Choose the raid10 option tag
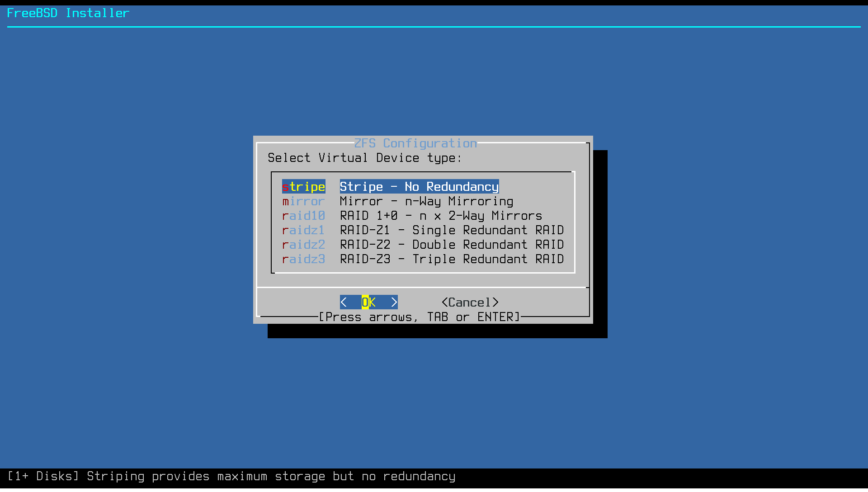The height and width of the screenshot is (492, 868). [303, 216]
